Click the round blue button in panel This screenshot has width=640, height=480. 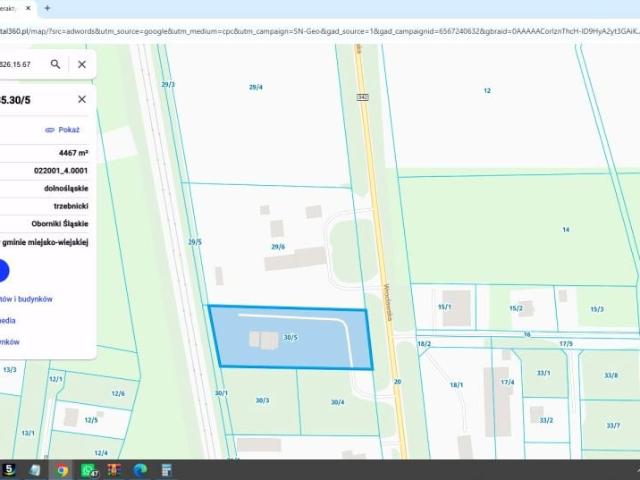point(2,271)
